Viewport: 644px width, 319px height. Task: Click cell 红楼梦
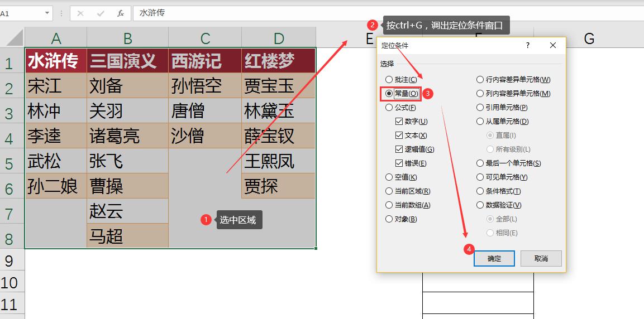(x=279, y=61)
